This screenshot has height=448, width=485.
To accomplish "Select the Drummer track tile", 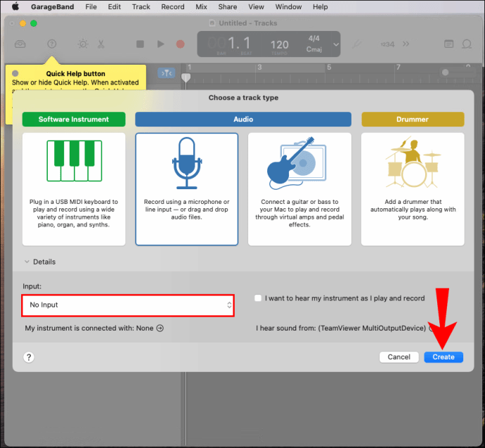I will (x=413, y=189).
